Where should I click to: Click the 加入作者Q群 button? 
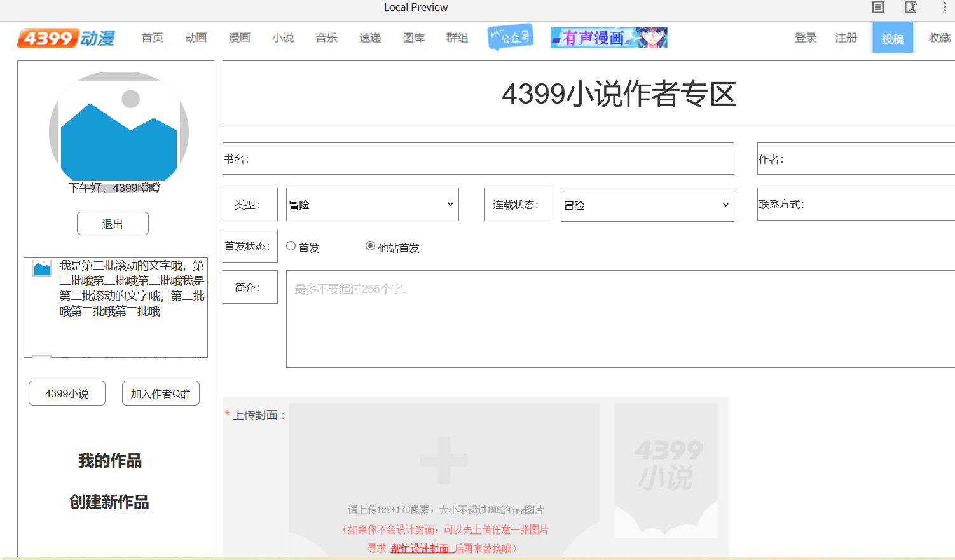(161, 393)
